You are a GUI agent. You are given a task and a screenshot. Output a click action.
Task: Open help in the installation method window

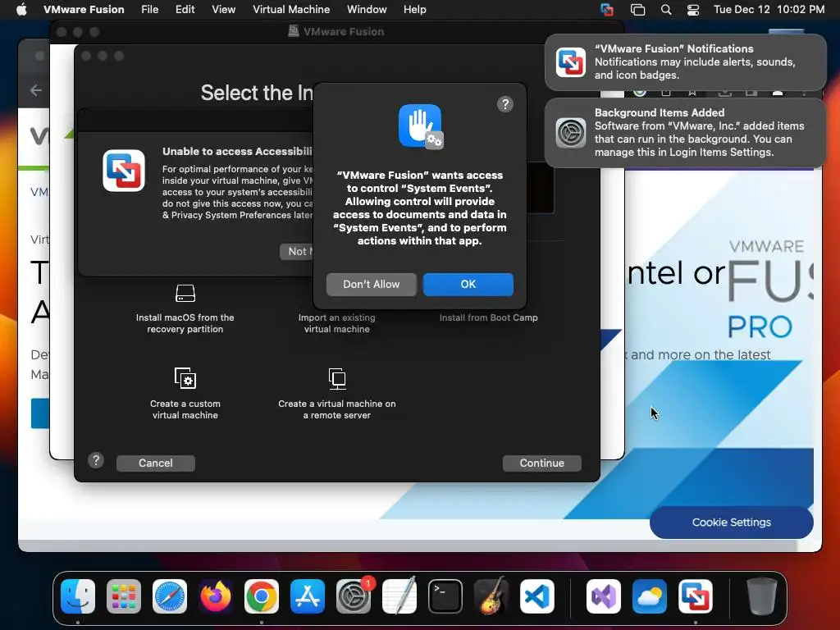point(96,460)
